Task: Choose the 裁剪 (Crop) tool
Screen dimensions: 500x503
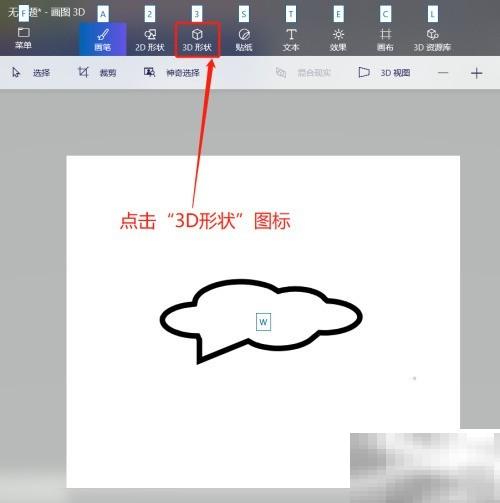Action: 97,72
